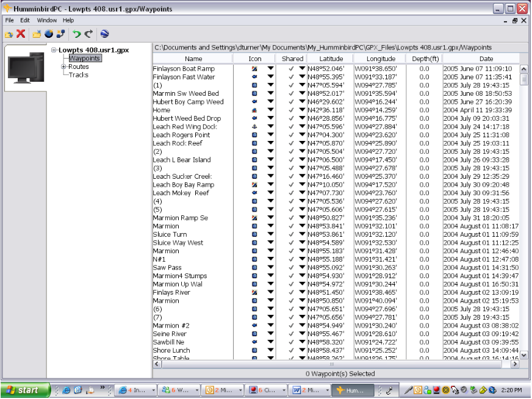Click the gray redo arrow
Screen dimensions: 532x399
[x=88, y=34]
